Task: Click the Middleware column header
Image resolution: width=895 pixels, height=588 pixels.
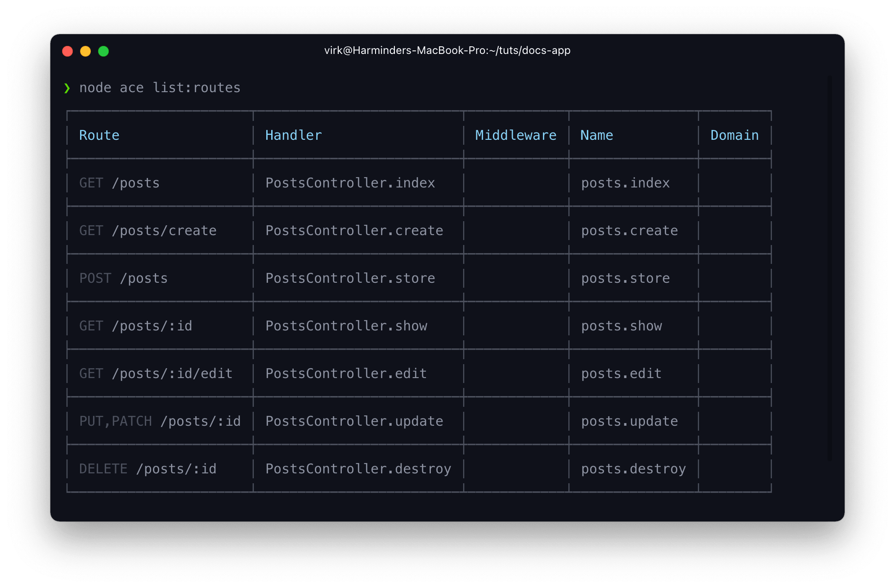Action: [515, 135]
